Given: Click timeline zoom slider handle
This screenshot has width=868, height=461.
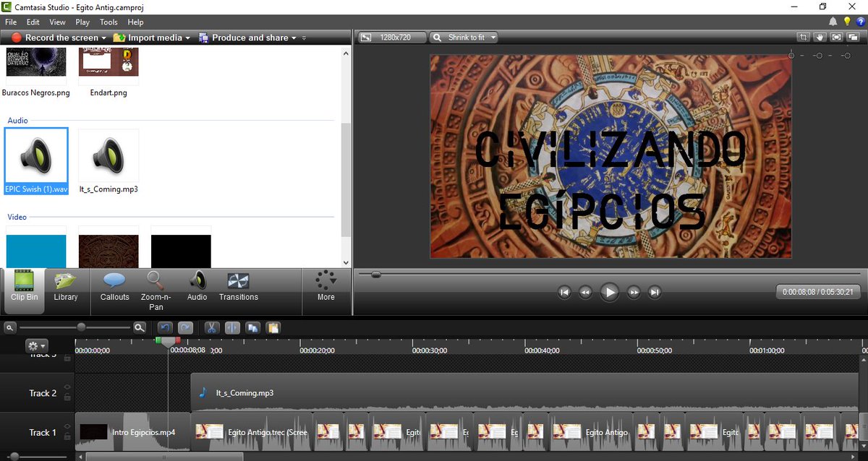Looking at the screenshot, I should (x=81, y=327).
